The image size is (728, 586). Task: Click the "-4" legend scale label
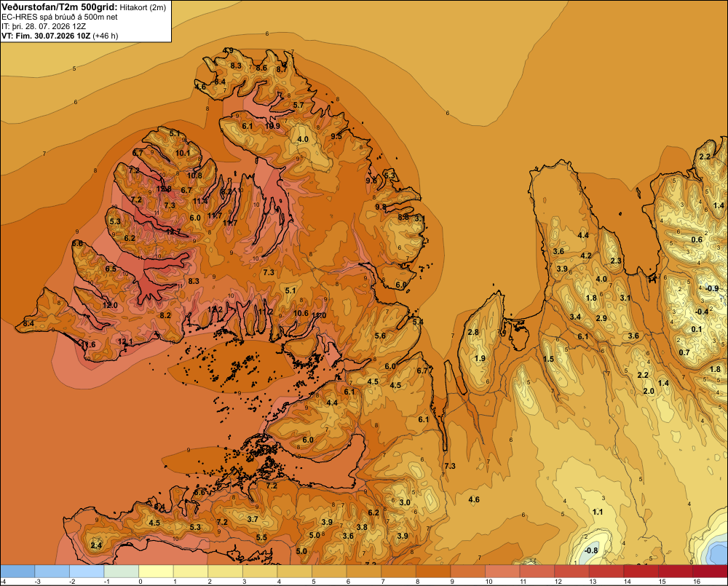coord(3,582)
